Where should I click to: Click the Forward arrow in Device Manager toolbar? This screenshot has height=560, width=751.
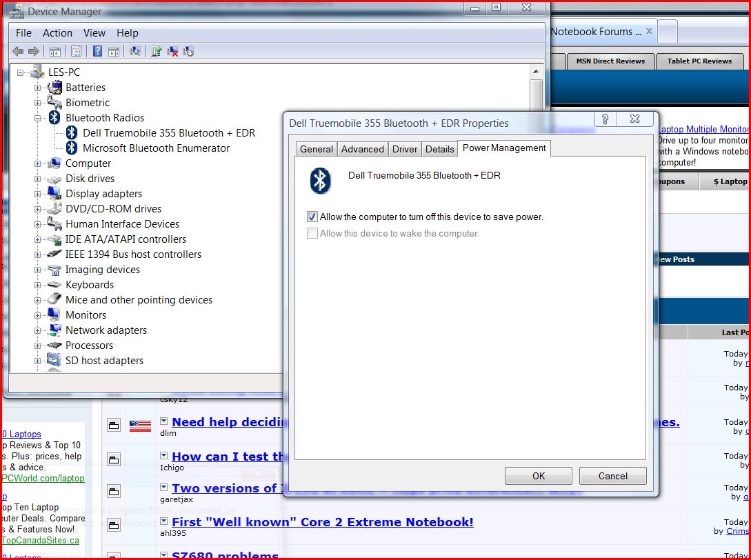34,51
